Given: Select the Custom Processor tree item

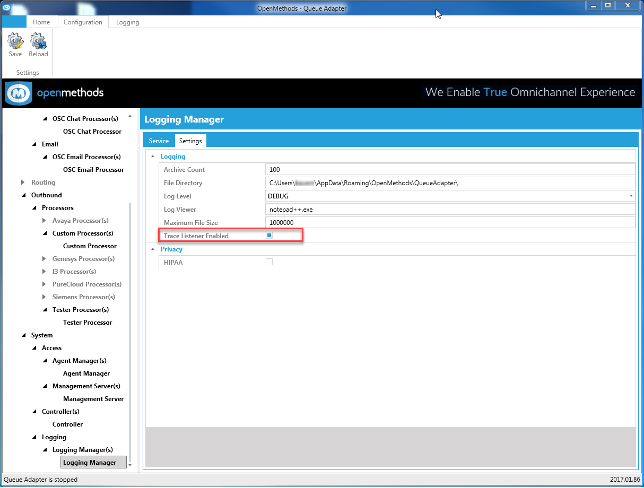Looking at the screenshot, I should [90, 246].
